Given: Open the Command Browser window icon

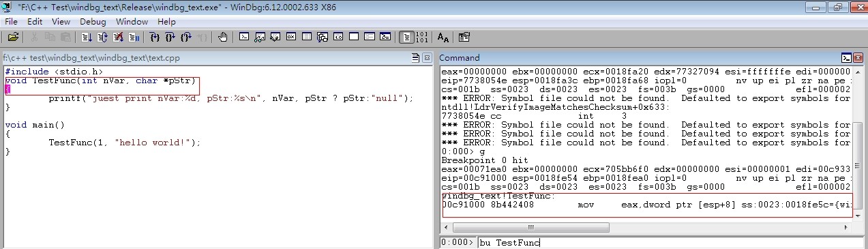Looking at the screenshot, I should [385, 36].
